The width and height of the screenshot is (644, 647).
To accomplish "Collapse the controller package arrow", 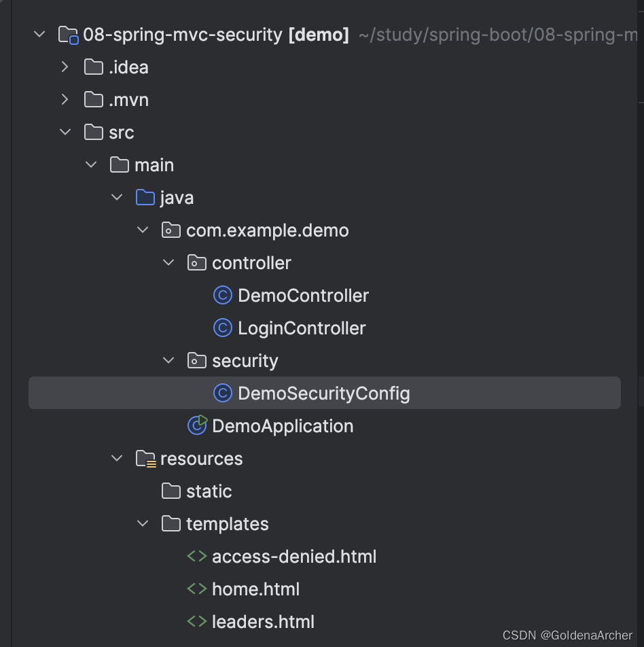I will coord(168,263).
